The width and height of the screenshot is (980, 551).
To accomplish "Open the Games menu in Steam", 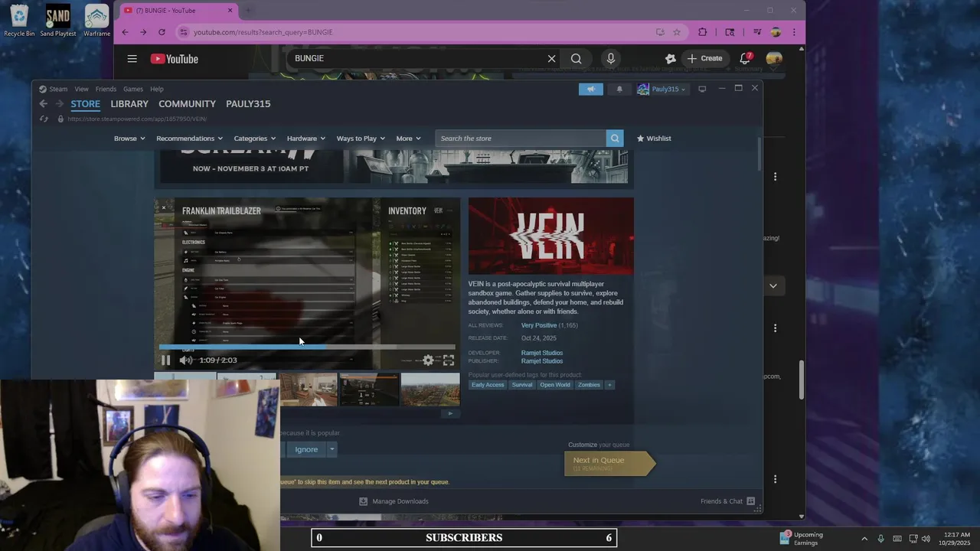I will click(x=133, y=89).
